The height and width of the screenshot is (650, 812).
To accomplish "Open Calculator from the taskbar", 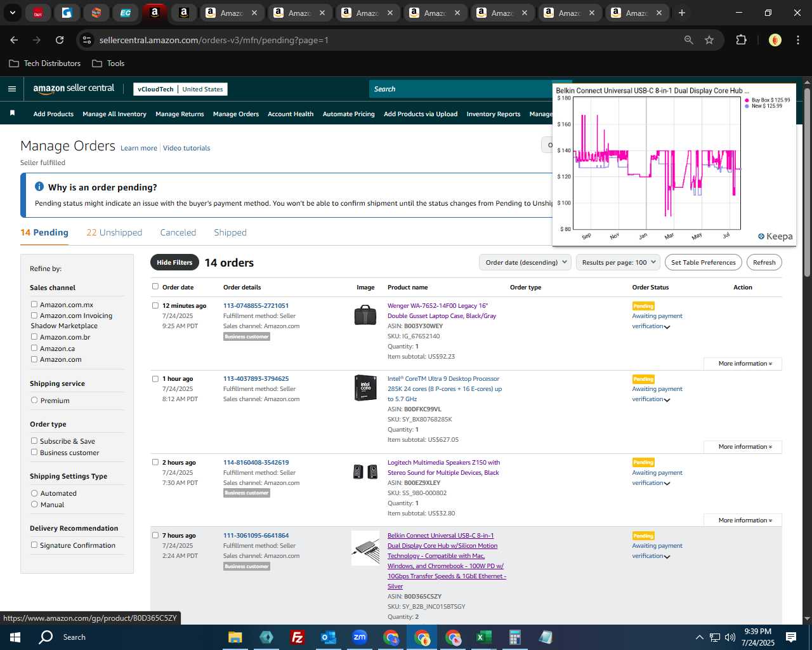I will [514, 637].
